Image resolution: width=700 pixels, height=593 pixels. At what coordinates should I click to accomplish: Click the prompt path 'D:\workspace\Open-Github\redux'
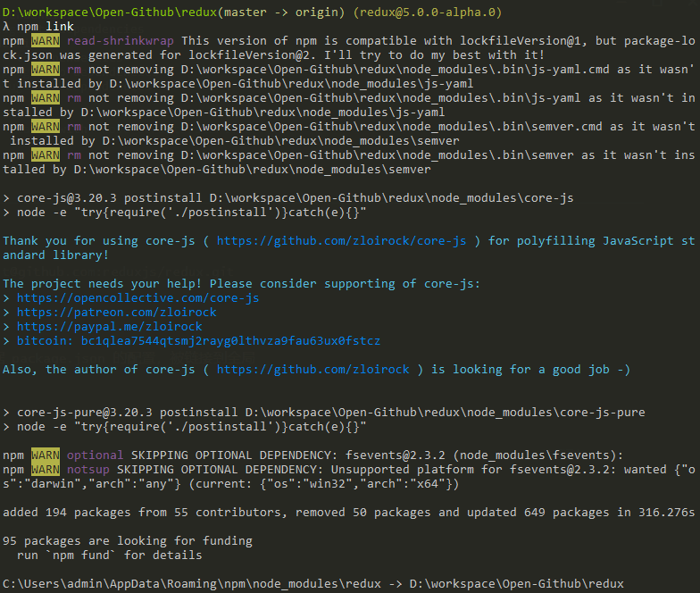point(110,13)
